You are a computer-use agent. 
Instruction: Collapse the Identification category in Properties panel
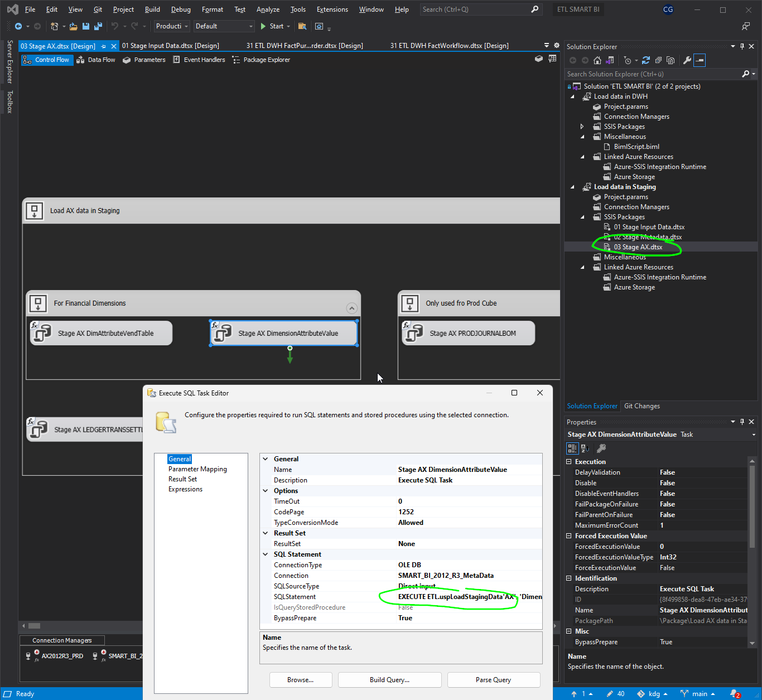point(569,578)
